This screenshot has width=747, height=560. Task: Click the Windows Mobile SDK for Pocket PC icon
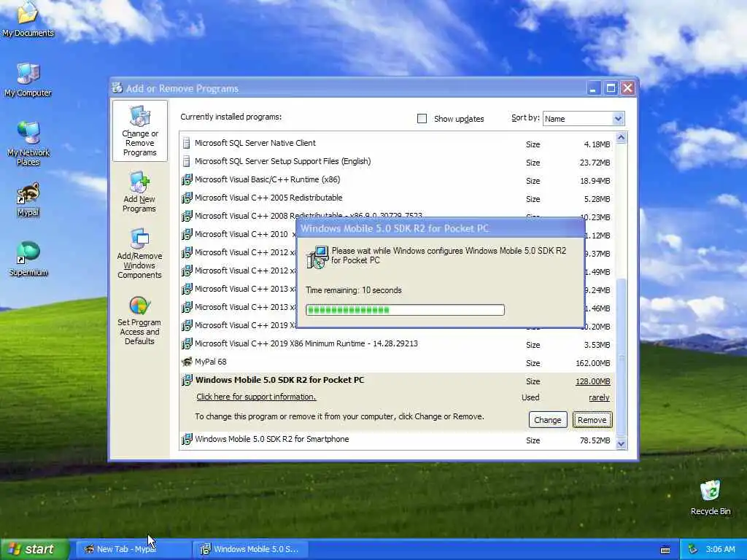tap(187, 380)
